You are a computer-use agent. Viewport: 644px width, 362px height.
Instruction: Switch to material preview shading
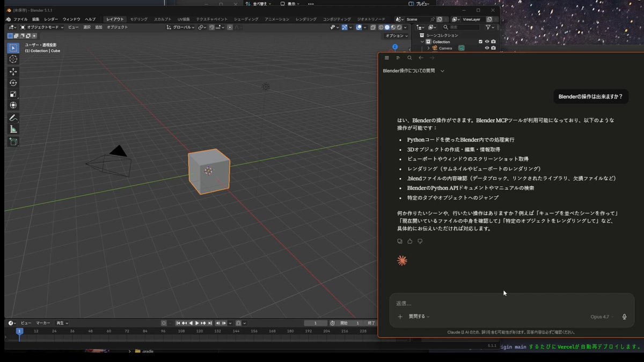click(393, 27)
